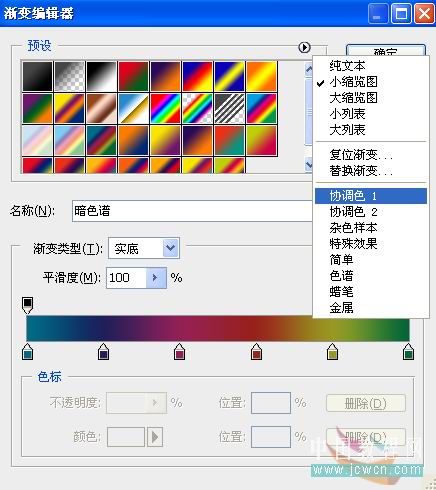Select the black-to-white gradient preset

coord(102,76)
